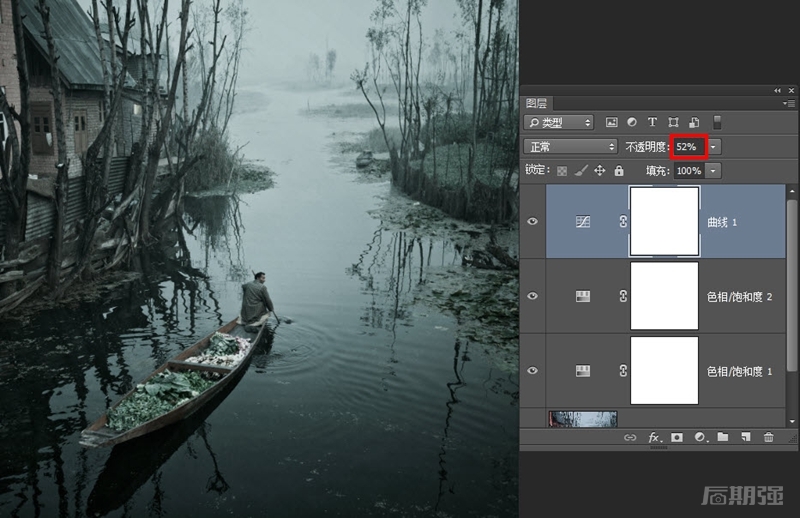Toggle the layer filter on/off switch
The image size is (800, 518).
click(x=717, y=122)
